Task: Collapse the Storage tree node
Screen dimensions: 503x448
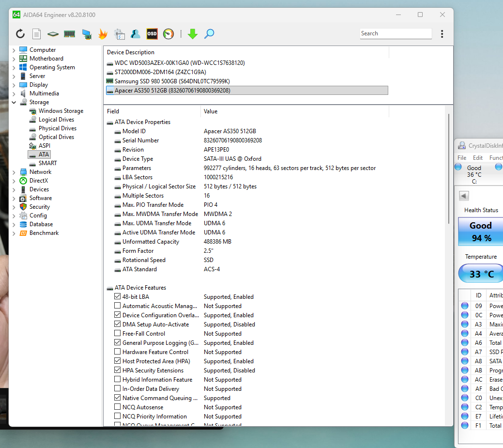Action: [14, 102]
